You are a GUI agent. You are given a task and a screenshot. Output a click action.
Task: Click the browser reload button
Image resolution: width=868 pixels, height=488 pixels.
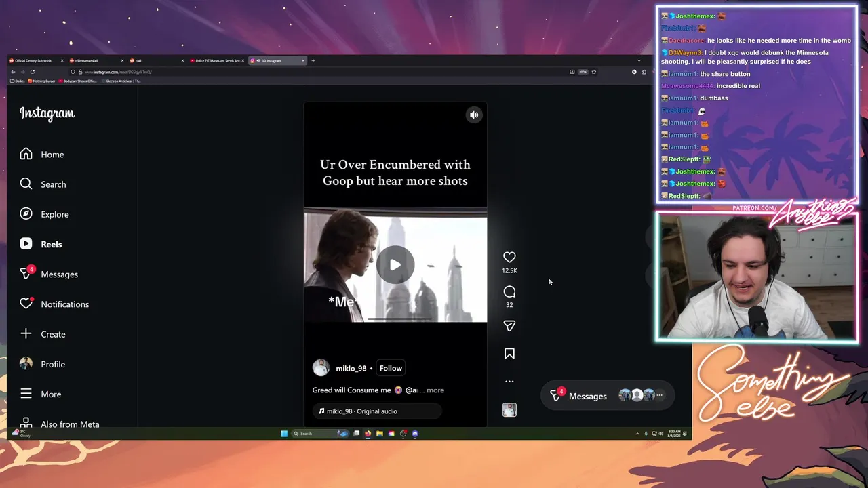click(32, 72)
